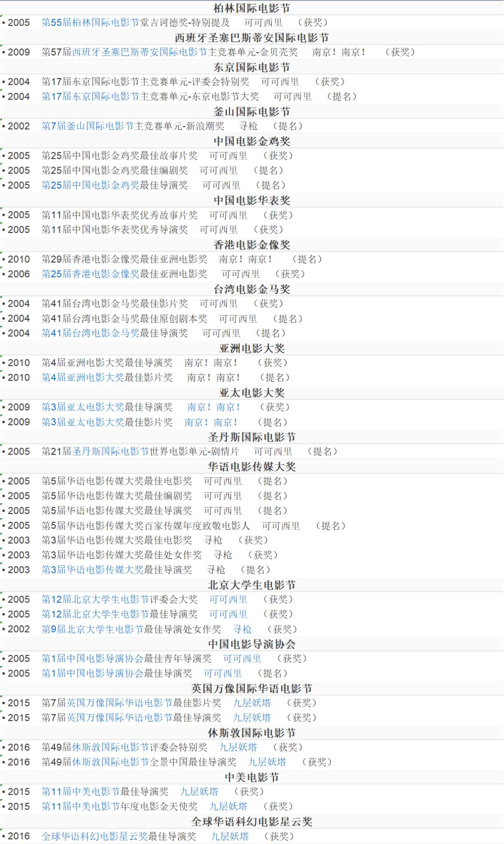
Task: Open the 第25届香港电影金像奖 link
Action: tap(91, 274)
